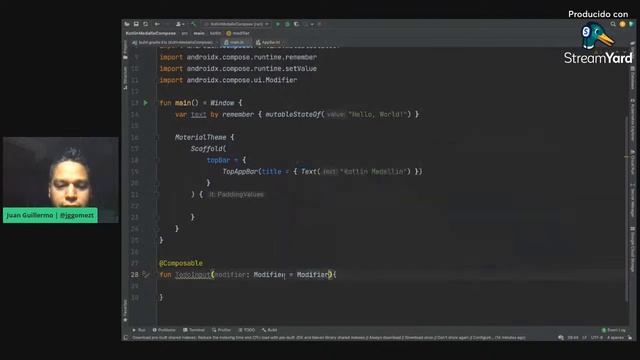Screen dimensions: 640x360
Task: Click Juan Guillermo webcam thumbnail
Action: [61, 180]
